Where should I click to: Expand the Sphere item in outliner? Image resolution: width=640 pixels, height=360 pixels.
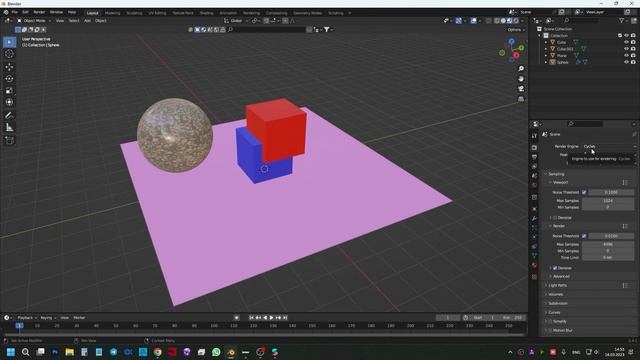tap(546, 62)
